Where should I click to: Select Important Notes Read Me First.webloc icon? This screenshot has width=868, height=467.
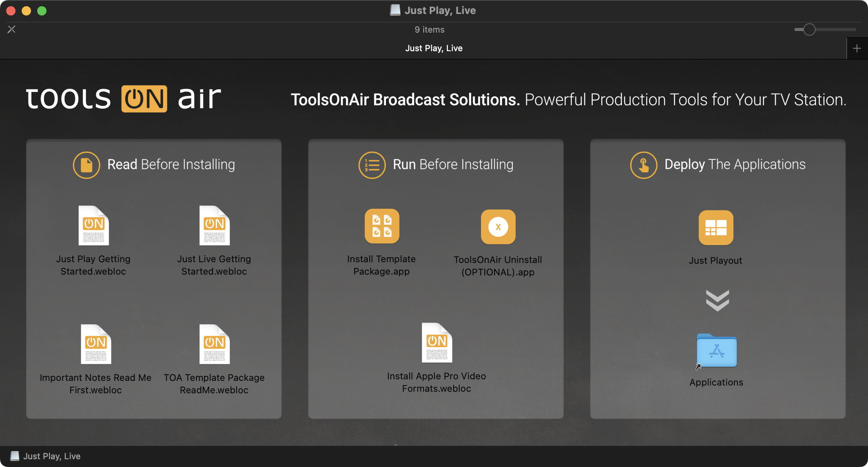(96, 344)
